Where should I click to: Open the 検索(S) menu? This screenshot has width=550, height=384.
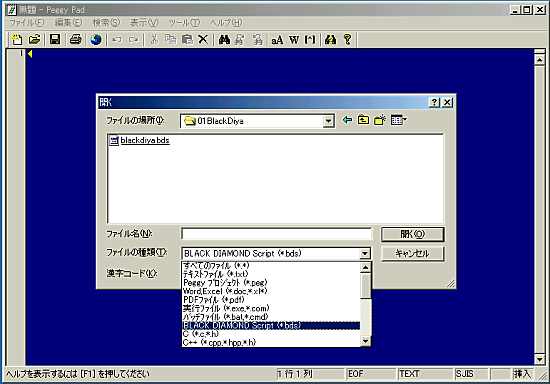coord(106,23)
